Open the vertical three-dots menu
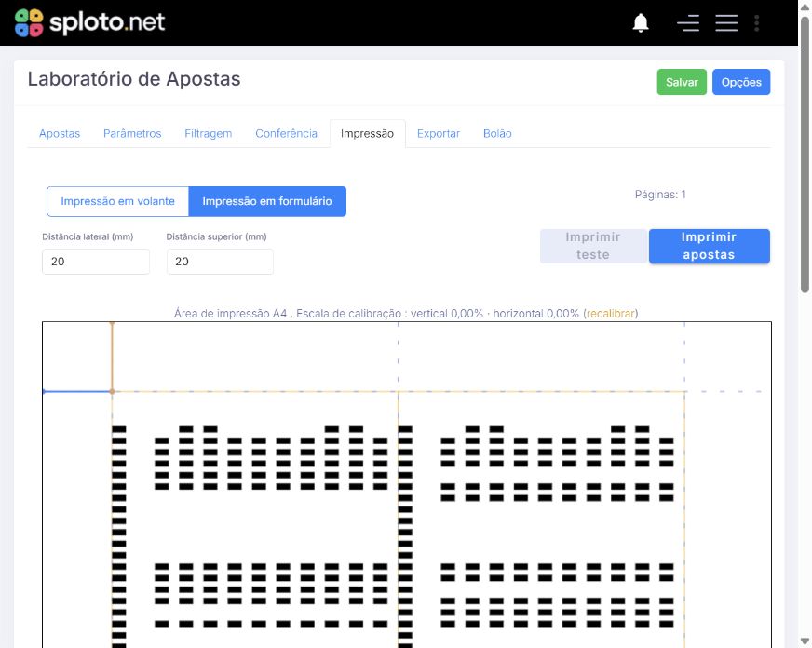812x648 pixels. coord(756,22)
